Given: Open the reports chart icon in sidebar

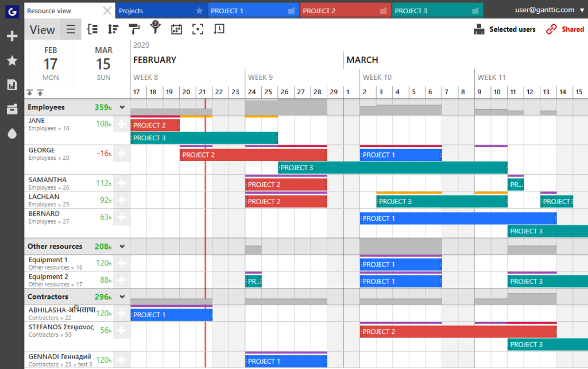Looking at the screenshot, I should (x=11, y=84).
